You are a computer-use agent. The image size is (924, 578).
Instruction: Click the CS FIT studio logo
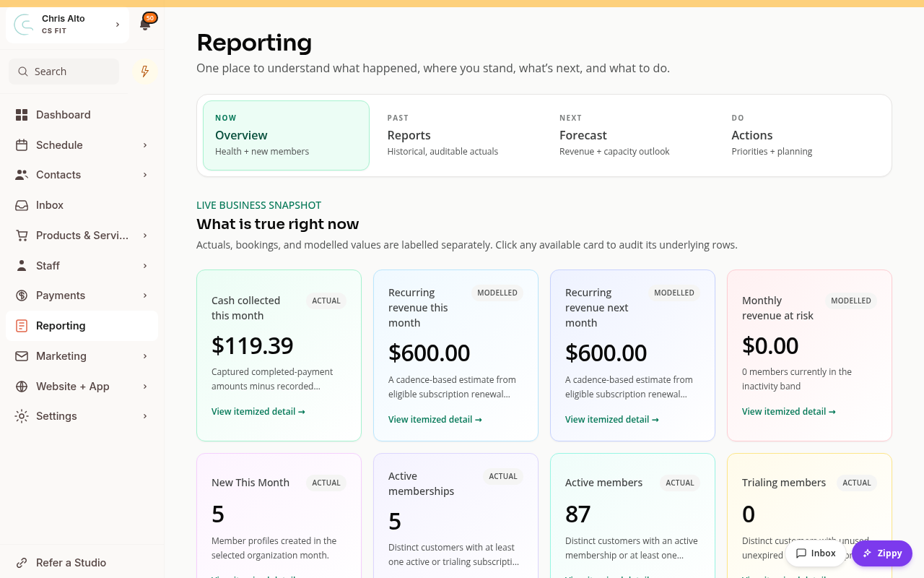tap(24, 25)
